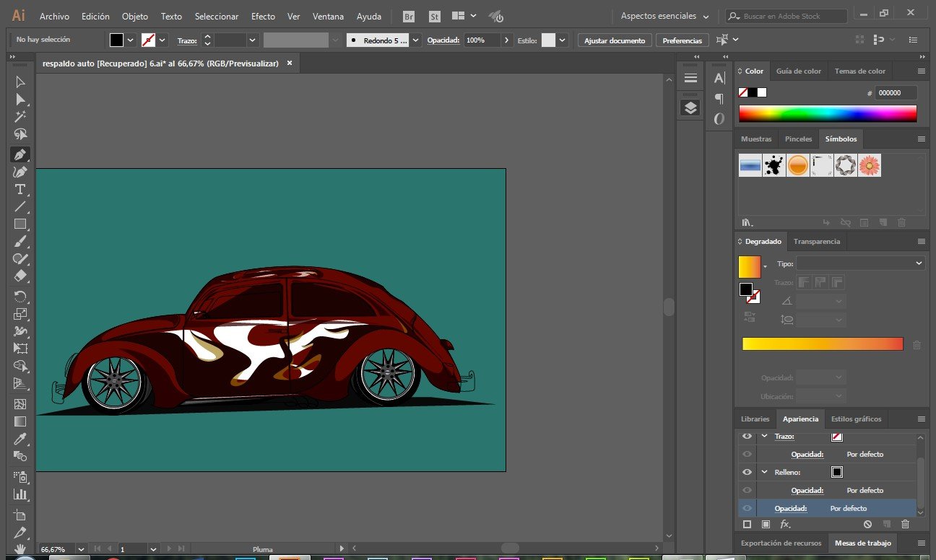Select the Type tool

pyautogui.click(x=20, y=190)
